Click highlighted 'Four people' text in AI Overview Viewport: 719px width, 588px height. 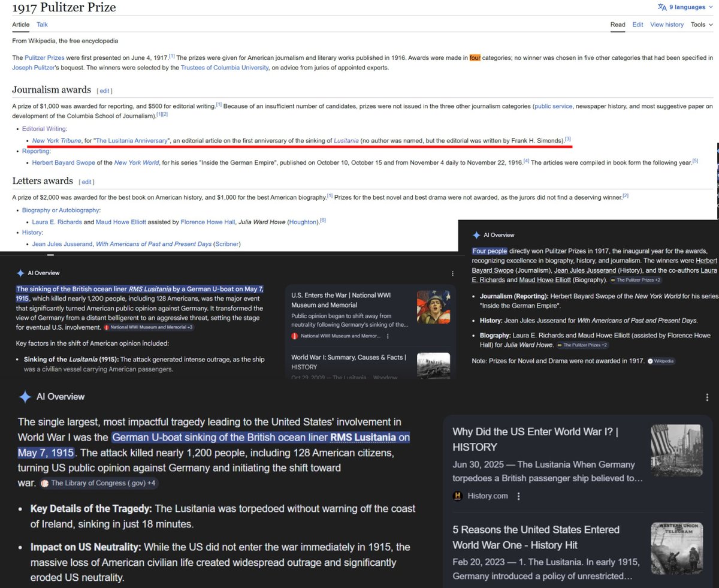(490, 251)
